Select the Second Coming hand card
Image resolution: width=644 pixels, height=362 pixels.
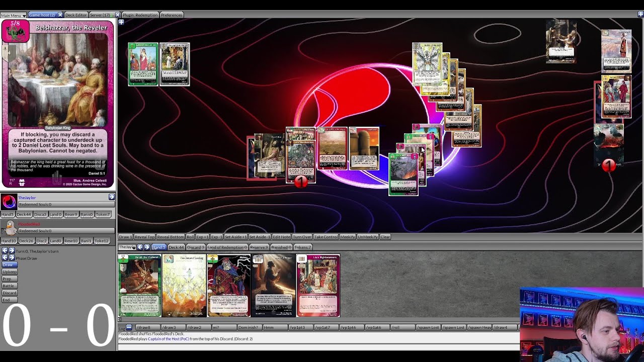pos(184,286)
